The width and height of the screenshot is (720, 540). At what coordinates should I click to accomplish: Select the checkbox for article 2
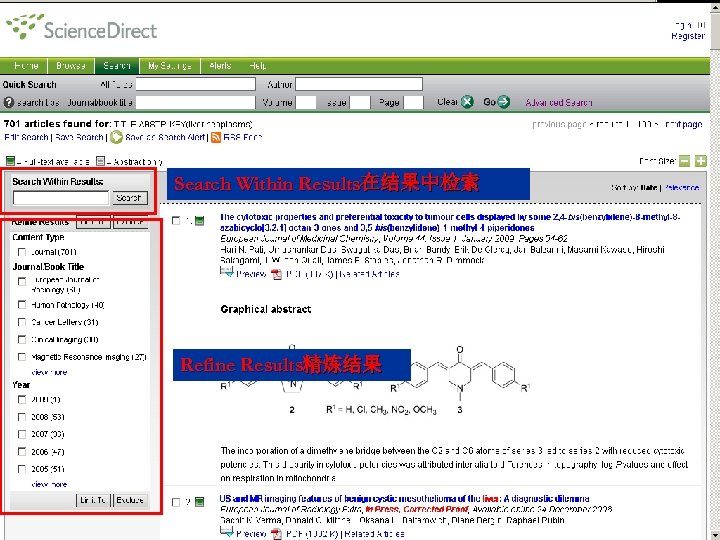point(176,502)
